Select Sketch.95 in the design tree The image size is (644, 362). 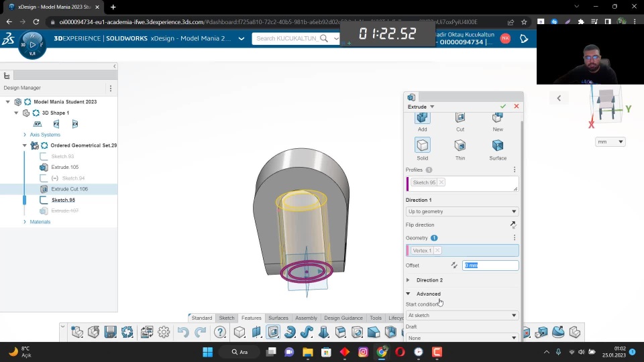(x=63, y=200)
